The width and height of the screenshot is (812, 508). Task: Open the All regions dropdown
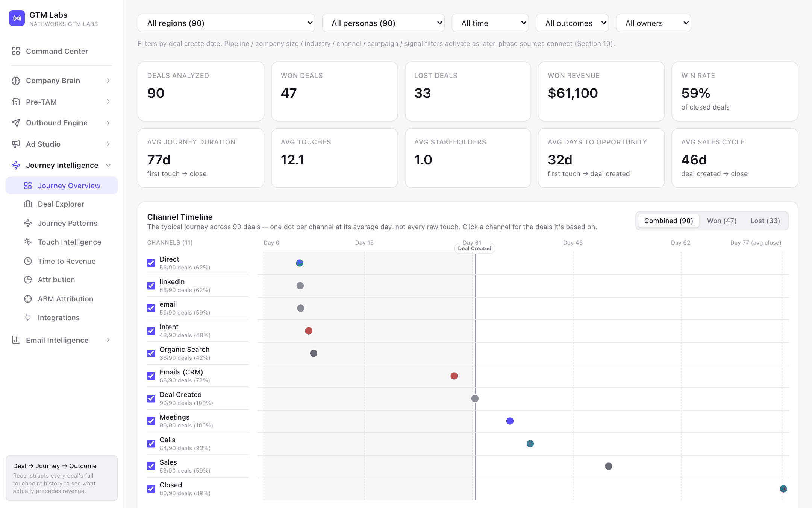pyautogui.click(x=226, y=23)
